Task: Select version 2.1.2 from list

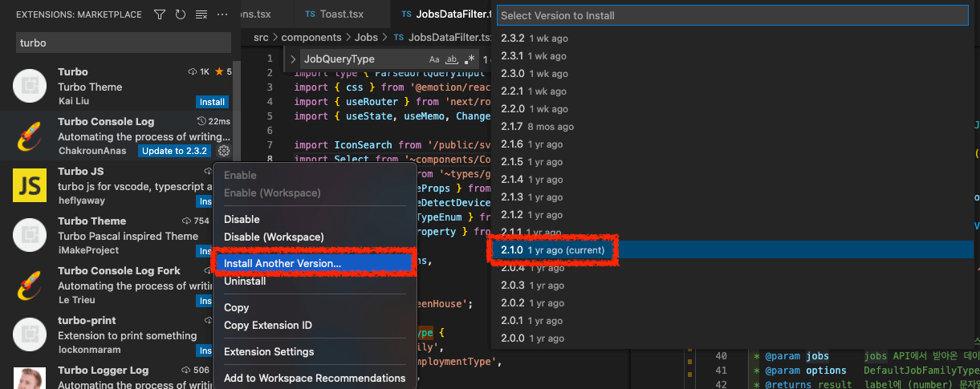Action: (x=732, y=215)
